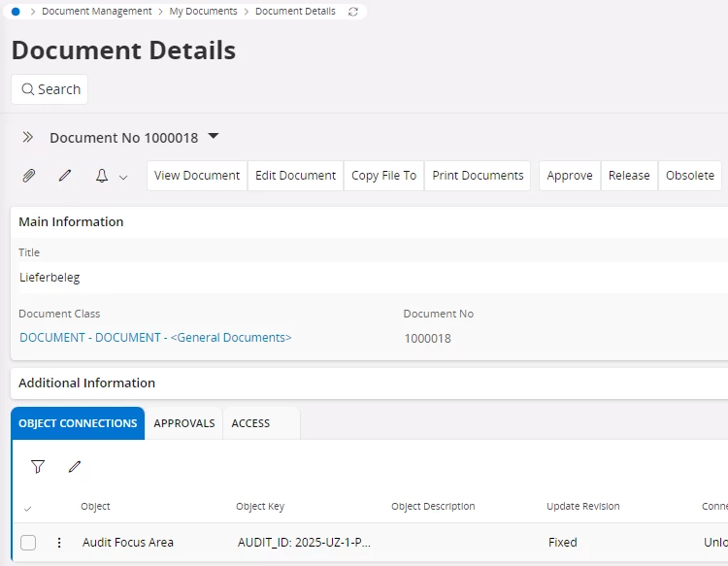728x566 pixels.
Task: Click the View Document button
Action: click(197, 176)
